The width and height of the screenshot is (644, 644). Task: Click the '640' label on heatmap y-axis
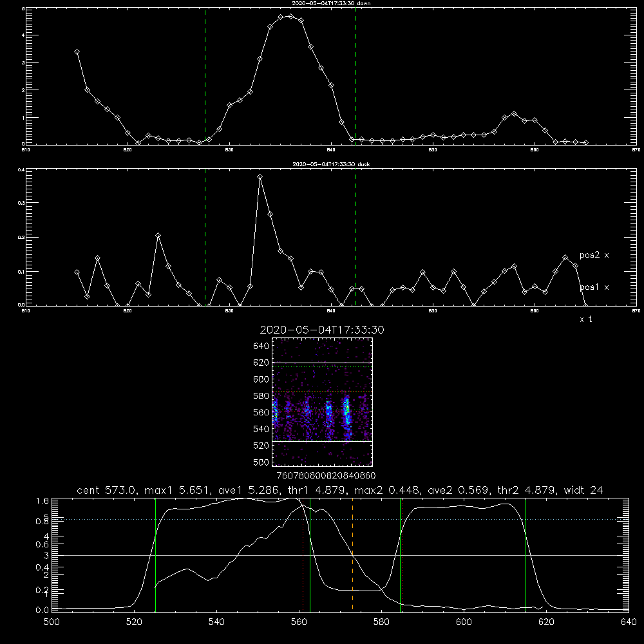coord(261,346)
